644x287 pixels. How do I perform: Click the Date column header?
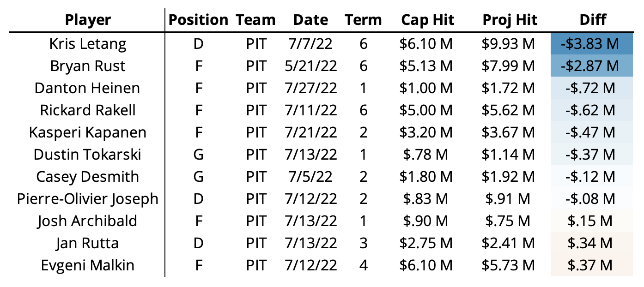tap(310, 20)
